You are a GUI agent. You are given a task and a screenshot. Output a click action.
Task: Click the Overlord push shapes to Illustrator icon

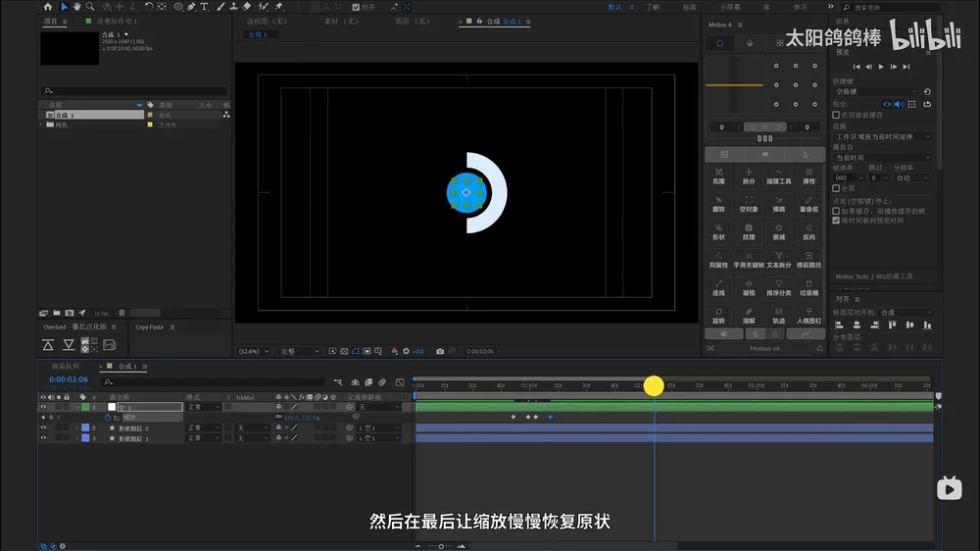pos(48,344)
